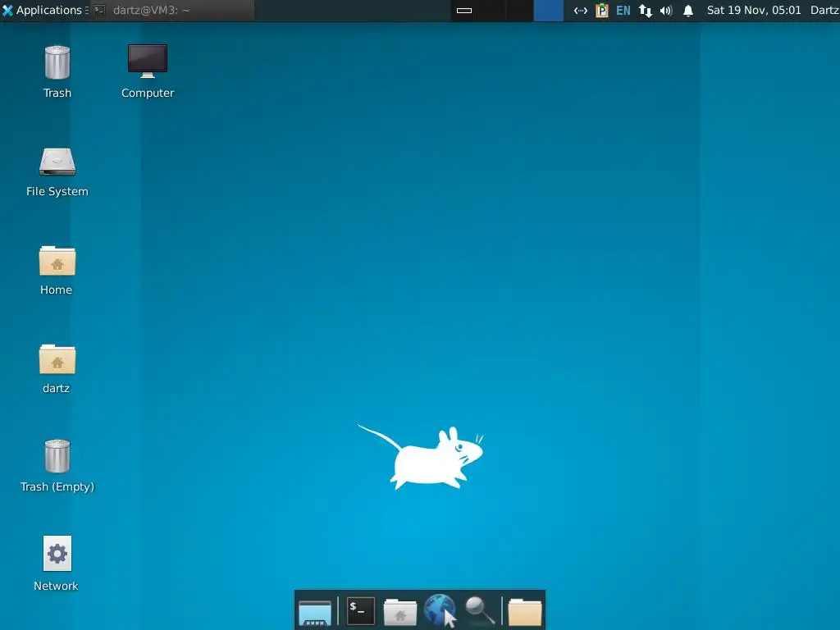Click the up-down network transfer icon
This screenshot has height=630, width=840.
[x=646, y=10]
